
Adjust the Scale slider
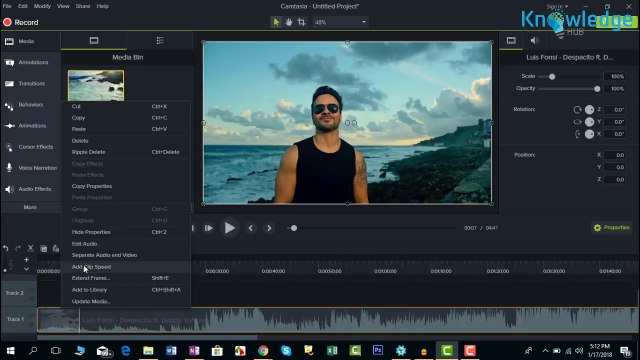pyautogui.click(x=552, y=77)
